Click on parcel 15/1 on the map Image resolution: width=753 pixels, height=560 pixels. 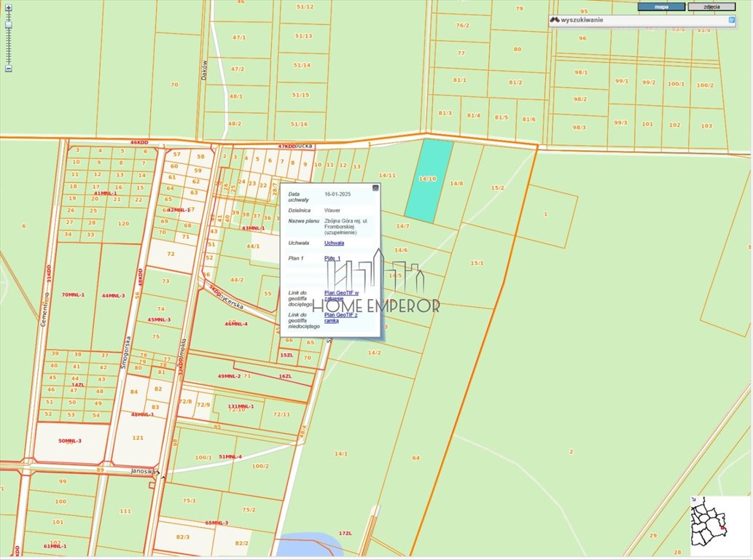(x=477, y=262)
